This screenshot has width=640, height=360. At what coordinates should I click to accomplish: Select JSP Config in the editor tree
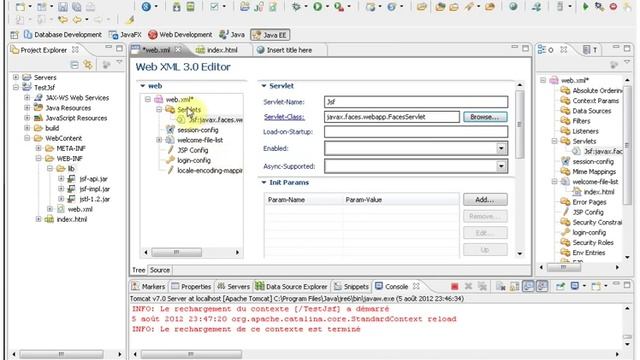pos(192,150)
